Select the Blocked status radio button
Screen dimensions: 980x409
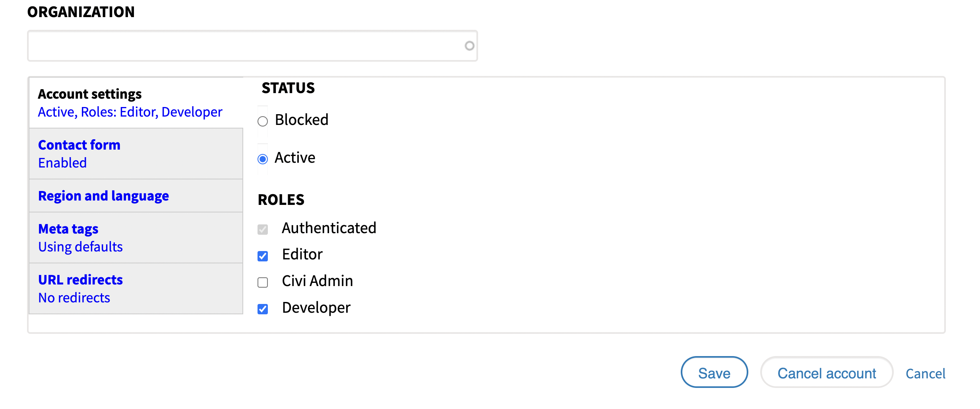coord(262,121)
